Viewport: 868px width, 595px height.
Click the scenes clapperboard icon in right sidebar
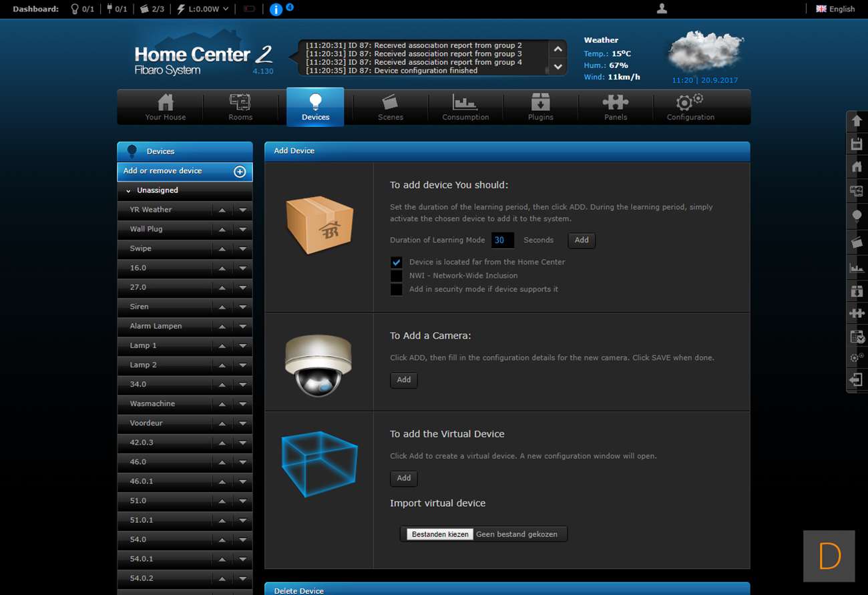(x=857, y=242)
